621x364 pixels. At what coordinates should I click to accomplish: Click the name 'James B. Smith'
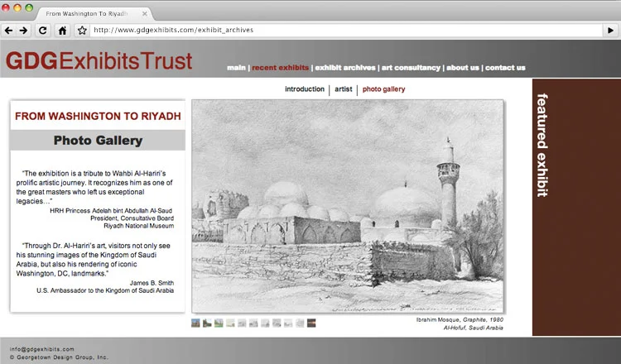[152, 283]
